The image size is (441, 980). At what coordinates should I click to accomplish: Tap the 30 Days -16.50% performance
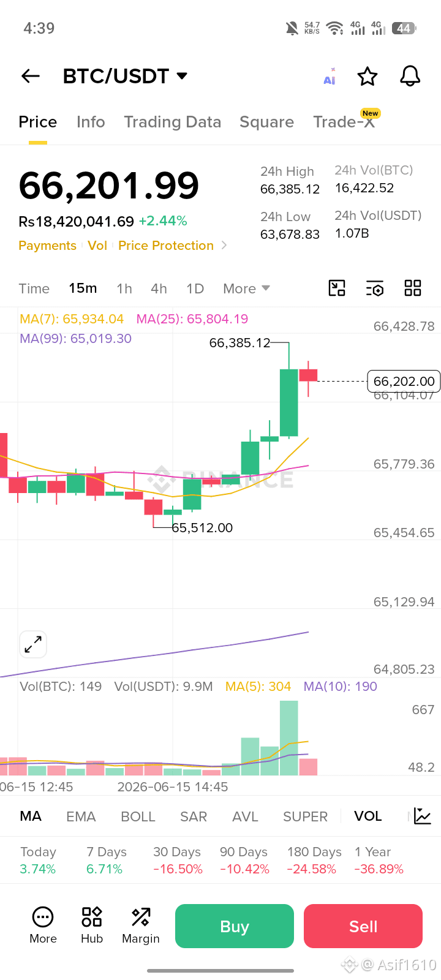178,860
